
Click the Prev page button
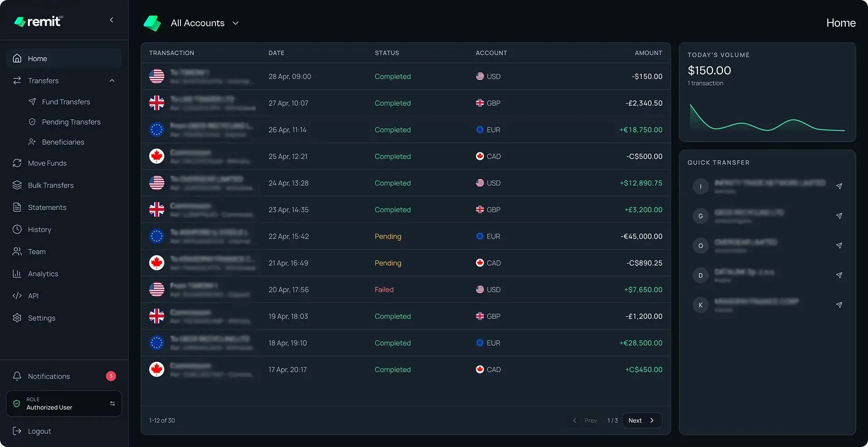(x=585, y=420)
